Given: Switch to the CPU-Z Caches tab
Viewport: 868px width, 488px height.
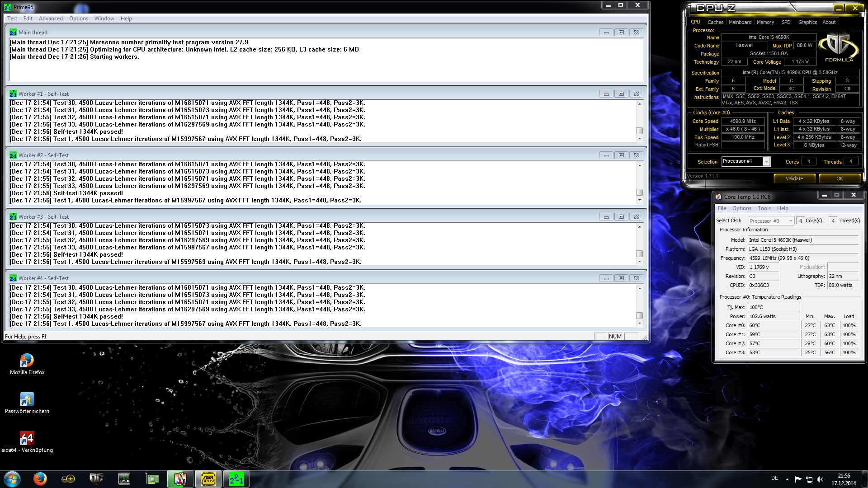Looking at the screenshot, I should 715,22.
